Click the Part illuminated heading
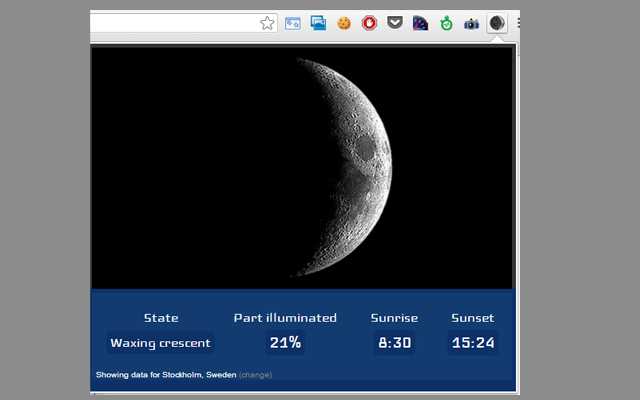The image size is (640, 400). pyautogui.click(x=285, y=318)
